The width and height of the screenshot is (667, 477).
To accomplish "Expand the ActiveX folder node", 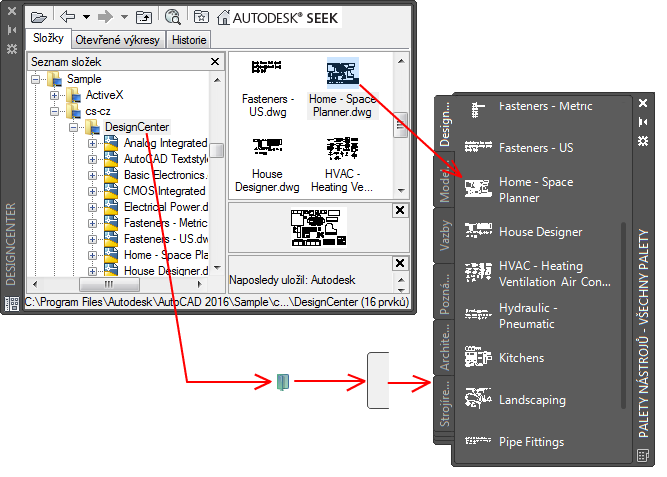I will tap(54, 95).
